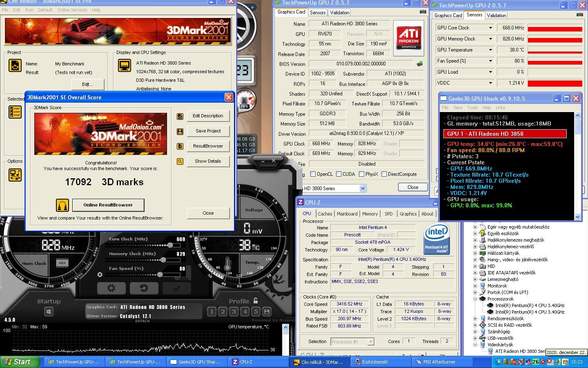Image resolution: width=588 pixels, height=368 pixels.
Task: Click floppy icon beside Save Project
Action: [180, 131]
